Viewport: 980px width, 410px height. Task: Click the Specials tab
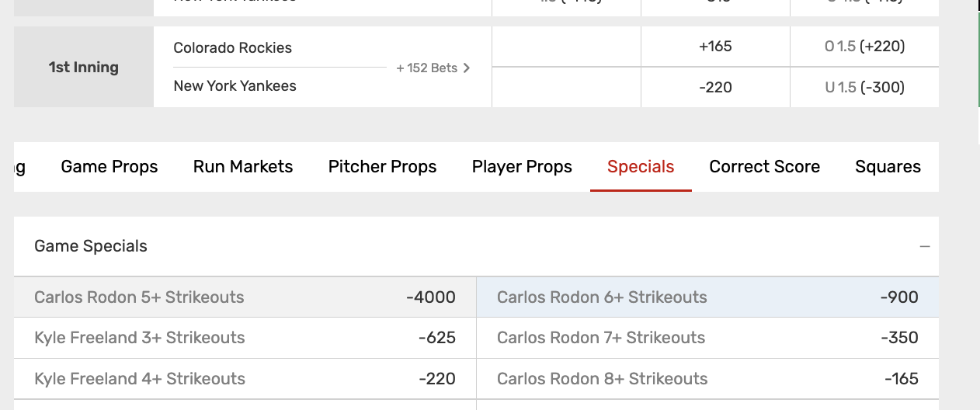641,167
